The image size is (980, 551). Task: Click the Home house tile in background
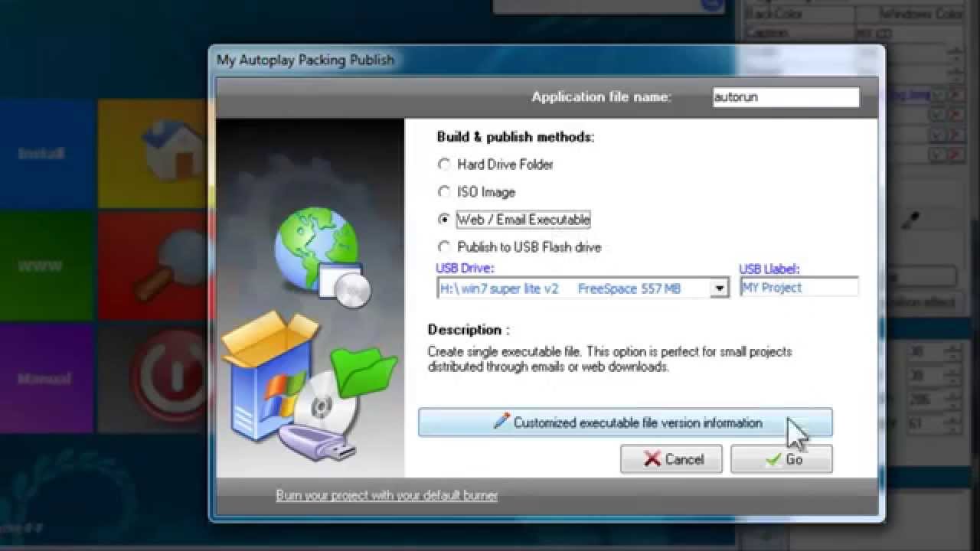coord(153,153)
